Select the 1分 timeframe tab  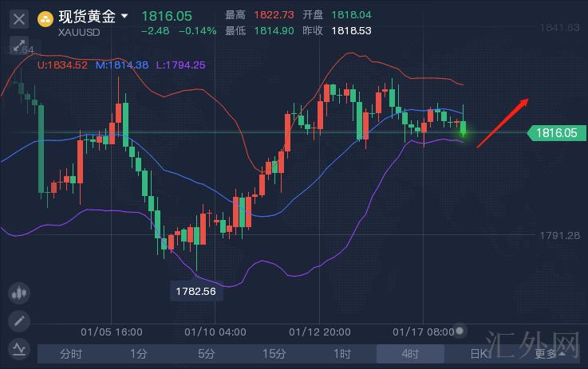[x=139, y=354]
